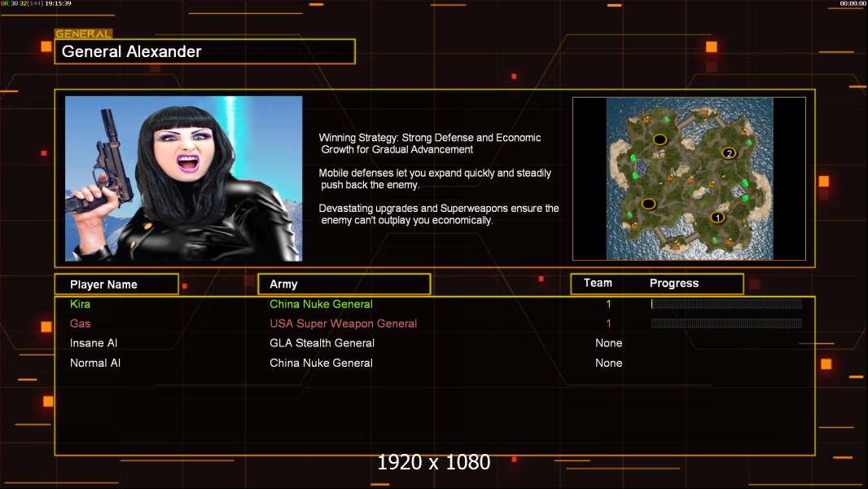Select start position 2 on map
Image resolution: width=868 pixels, height=489 pixels.
[x=729, y=153]
